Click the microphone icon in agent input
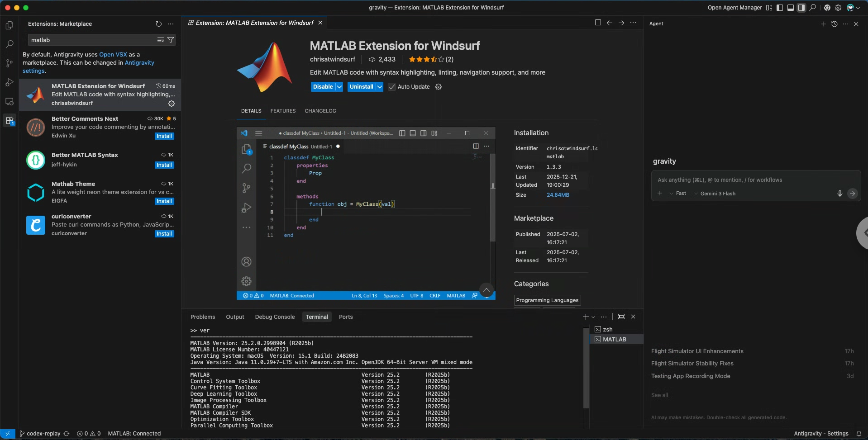 point(839,194)
